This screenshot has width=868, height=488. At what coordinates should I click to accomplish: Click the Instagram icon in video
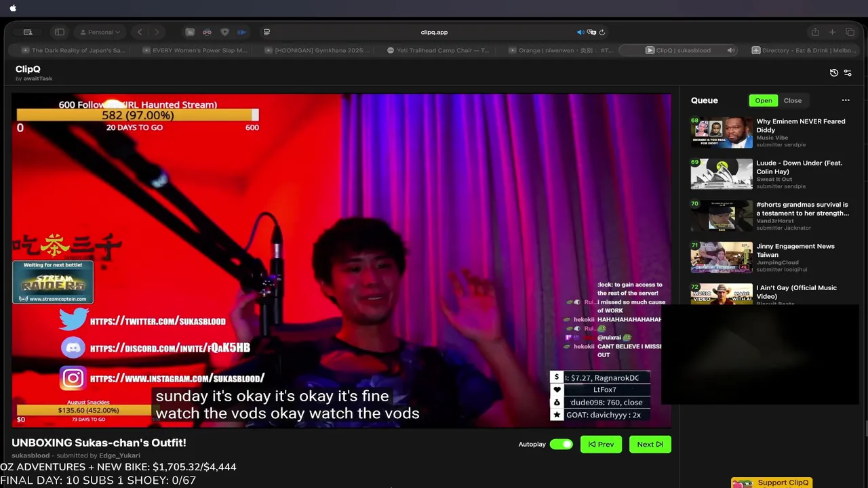pos(73,378)
